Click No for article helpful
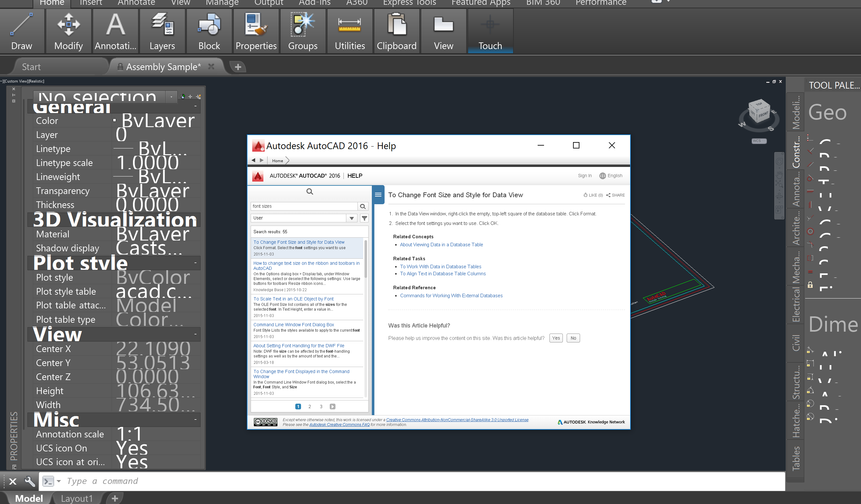The height and width of the screenshot is (504, 861). click(x=573, y=338)
